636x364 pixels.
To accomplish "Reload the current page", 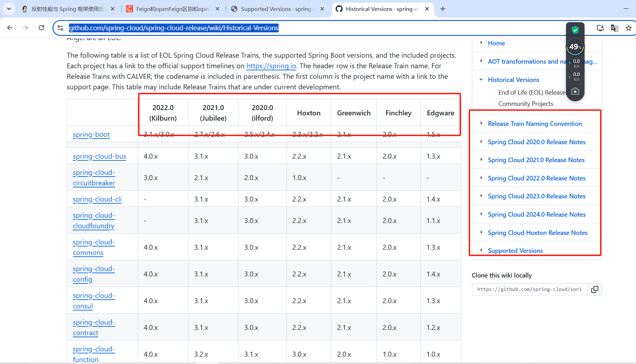I will 41,28.
